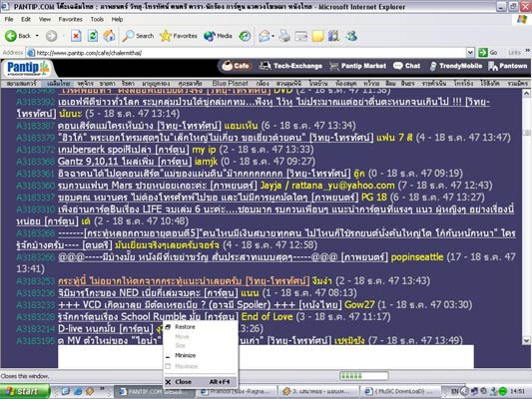Open the Help menu
The width and height of the screenshot is (532, 399).
point(117,19)
